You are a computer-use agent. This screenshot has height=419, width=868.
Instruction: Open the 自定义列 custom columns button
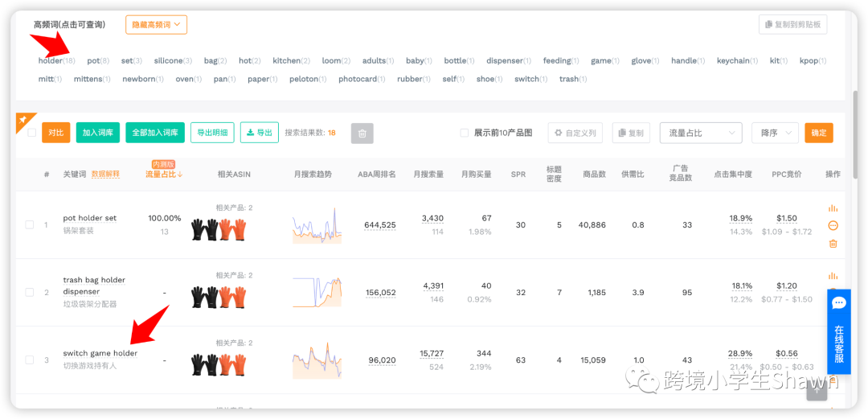point(575,133)
